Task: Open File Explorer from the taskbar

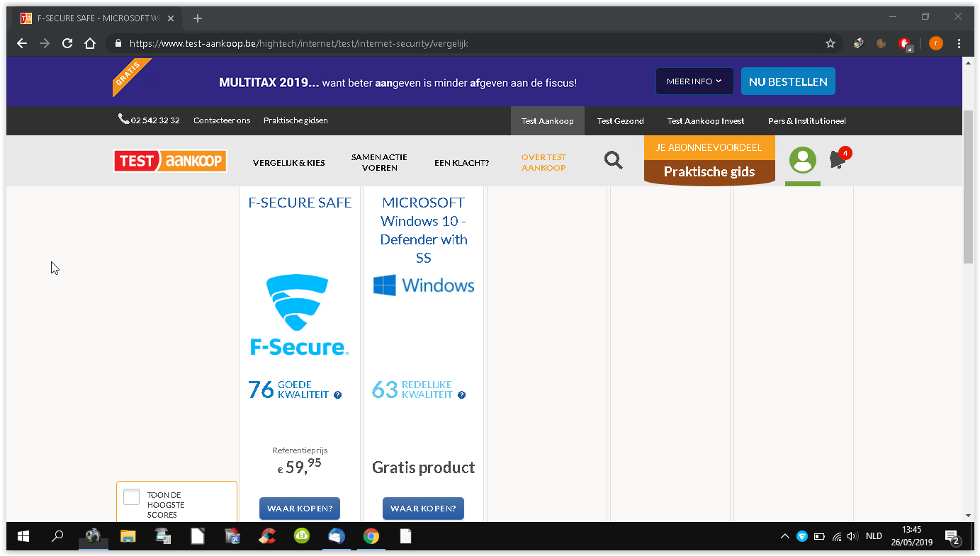Action: pyautogui.click(x=128, y=536)
